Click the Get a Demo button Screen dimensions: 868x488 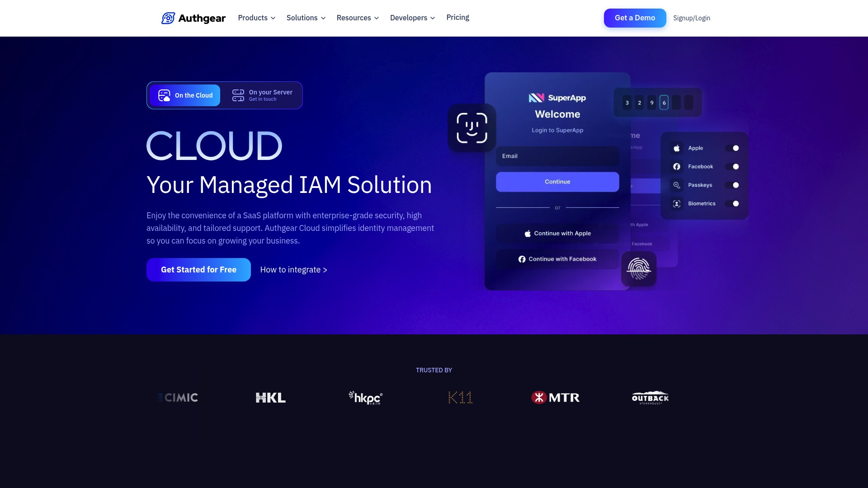click(x=635, y=18)
